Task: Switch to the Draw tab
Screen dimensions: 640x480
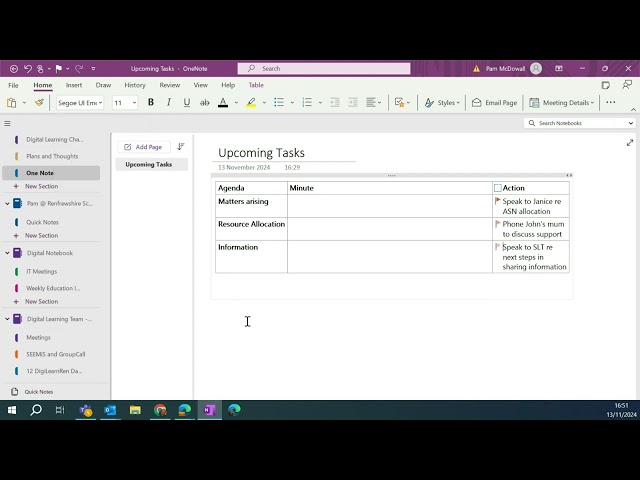Action: (x=103, y=85)
